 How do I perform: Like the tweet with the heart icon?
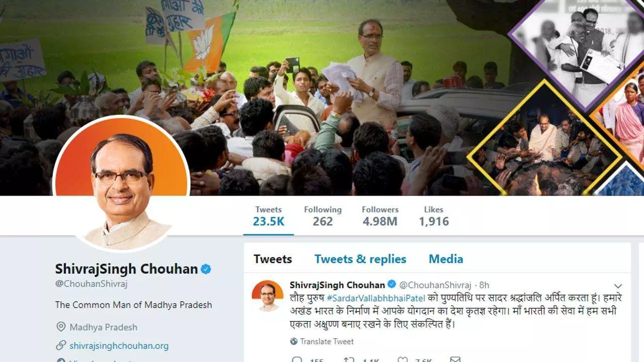pyautogui.click(x=403, y=360)
